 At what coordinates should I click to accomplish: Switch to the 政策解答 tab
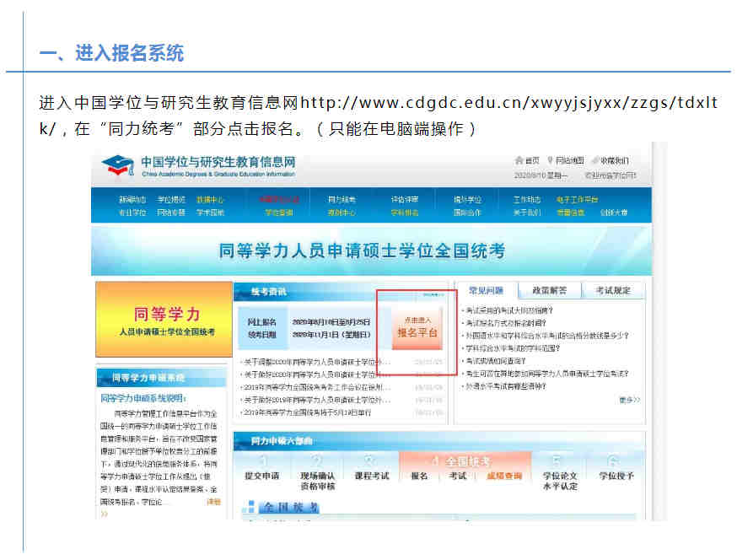(550, 291)
